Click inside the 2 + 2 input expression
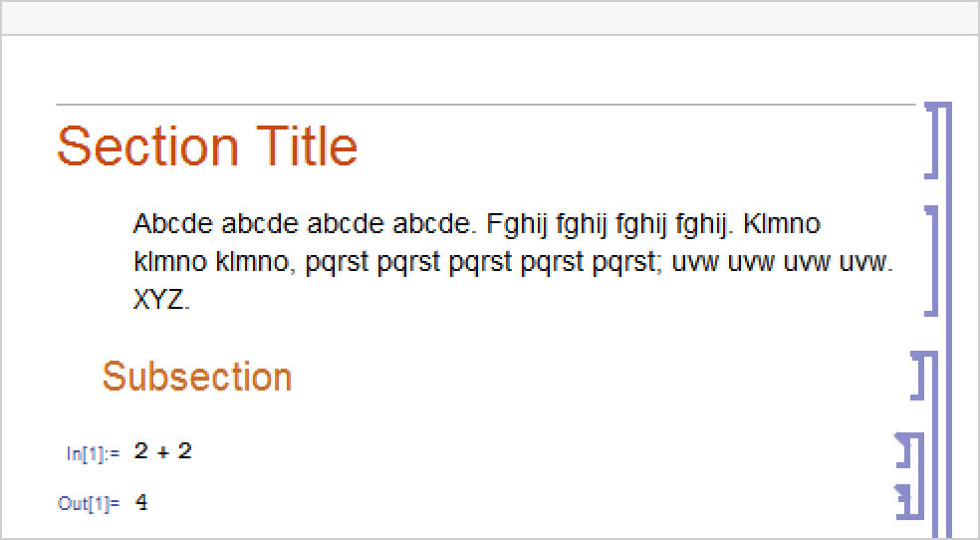 click(x=163, y=451)
